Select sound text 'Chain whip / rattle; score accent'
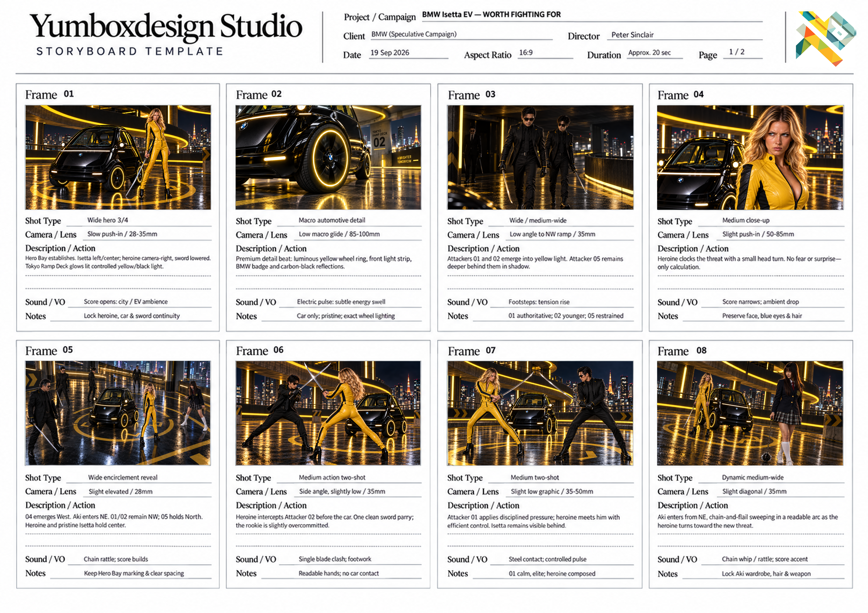The height and width of the screenshot is (613, 868). [x=765, y=559]
